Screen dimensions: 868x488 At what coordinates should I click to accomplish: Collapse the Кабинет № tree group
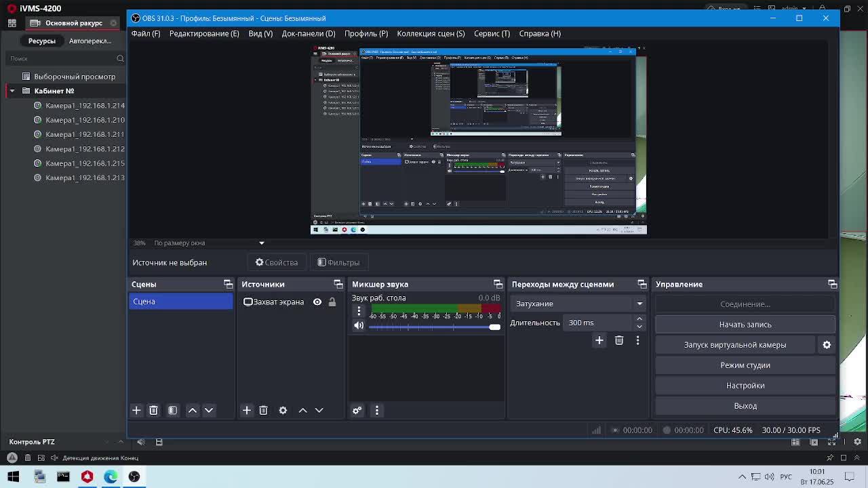click(12, 91)
